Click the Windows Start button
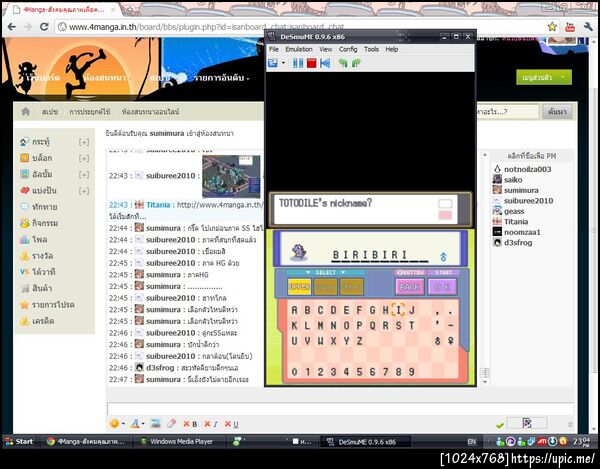The height and width of the screenshot is (469, 600). pyautogui.click(x=19, y=441)
